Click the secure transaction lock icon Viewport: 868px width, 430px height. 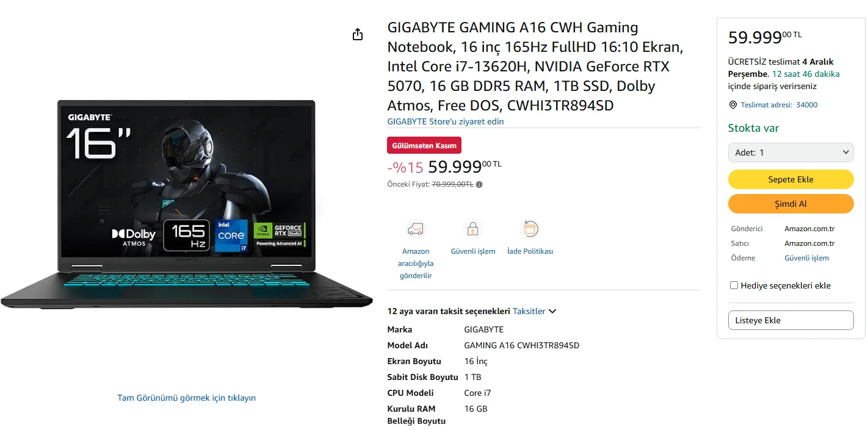click(x=472, y=229)
